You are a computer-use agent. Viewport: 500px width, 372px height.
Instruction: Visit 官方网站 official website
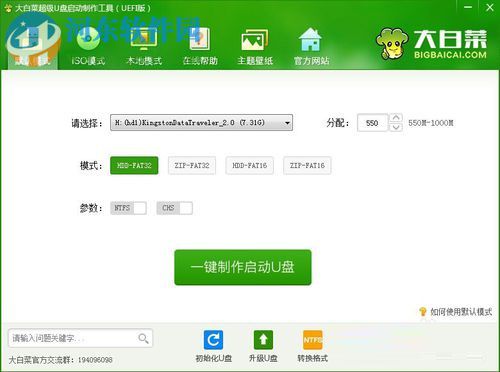311,47
